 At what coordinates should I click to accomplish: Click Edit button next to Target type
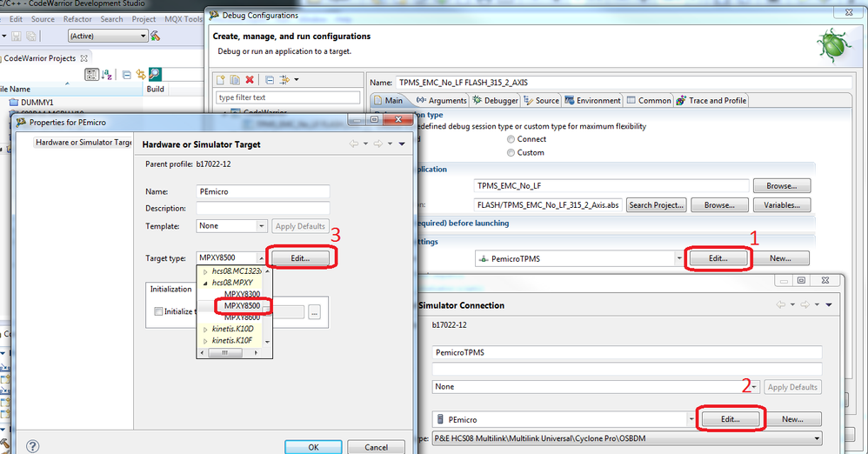(x=301, y=258)
